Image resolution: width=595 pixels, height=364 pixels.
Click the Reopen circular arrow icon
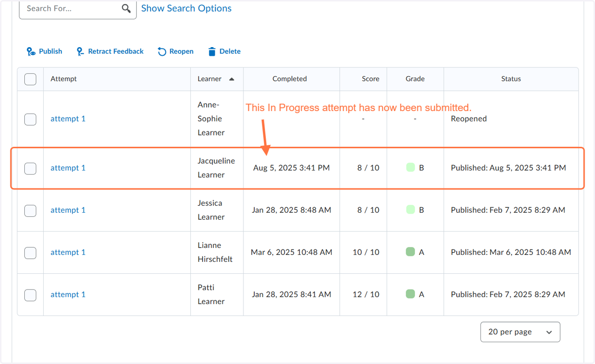click(x=162, y=52)
